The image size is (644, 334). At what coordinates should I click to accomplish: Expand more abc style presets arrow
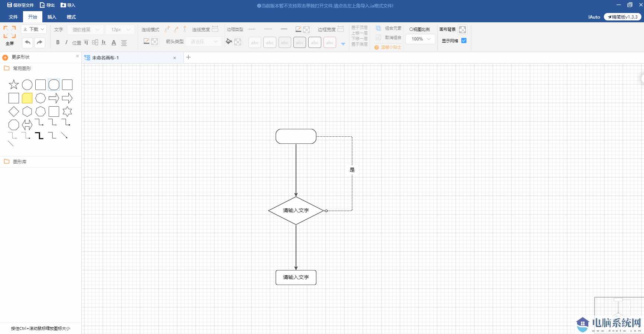(343, 44)
